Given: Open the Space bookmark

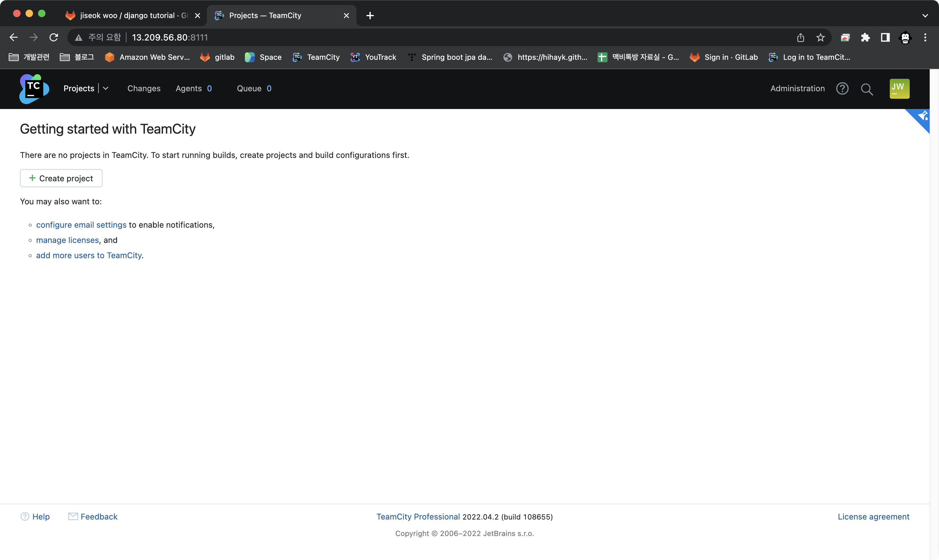Looking at the screenshot, I should point(264,57).
